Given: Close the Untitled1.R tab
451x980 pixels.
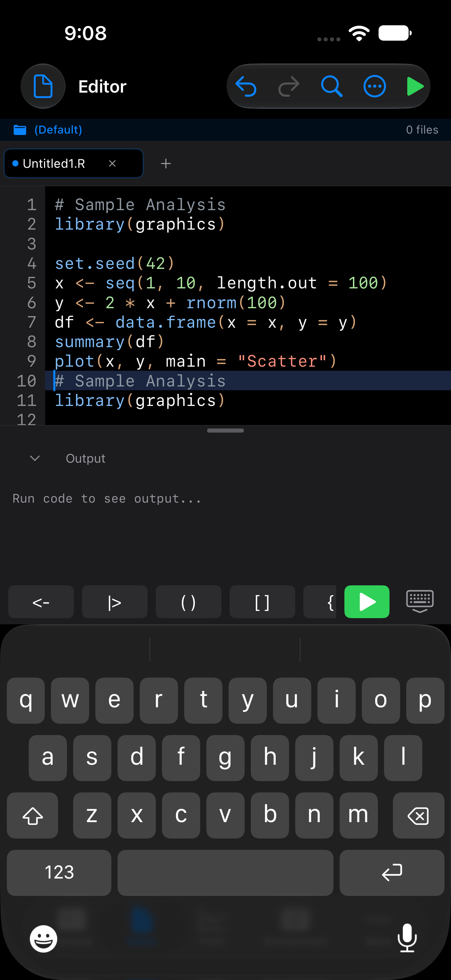Looking at the screenshot, I should (112, 164).
